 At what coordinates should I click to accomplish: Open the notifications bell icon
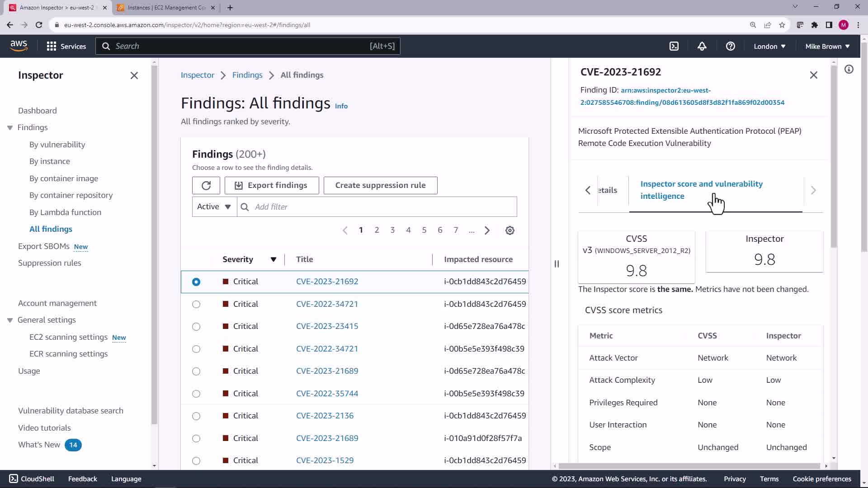point(702,46)
